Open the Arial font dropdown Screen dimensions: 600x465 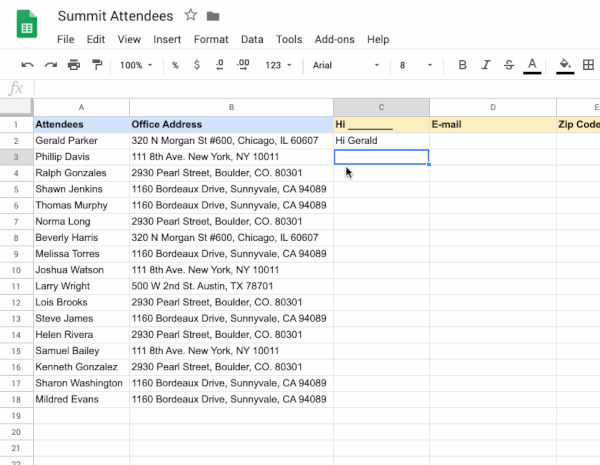346,65
